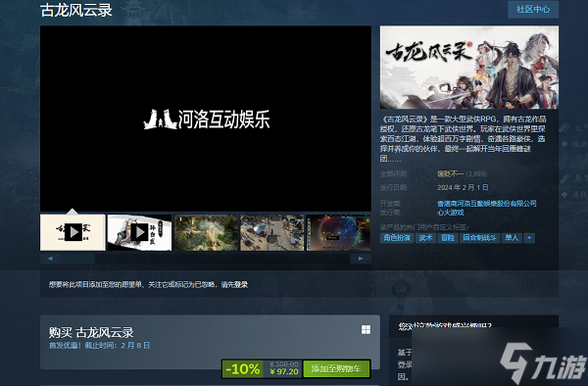The height and width of the screenshot is (386, 588).
Task: Open publisher link 心火游戏
Action: pos(451,213)
